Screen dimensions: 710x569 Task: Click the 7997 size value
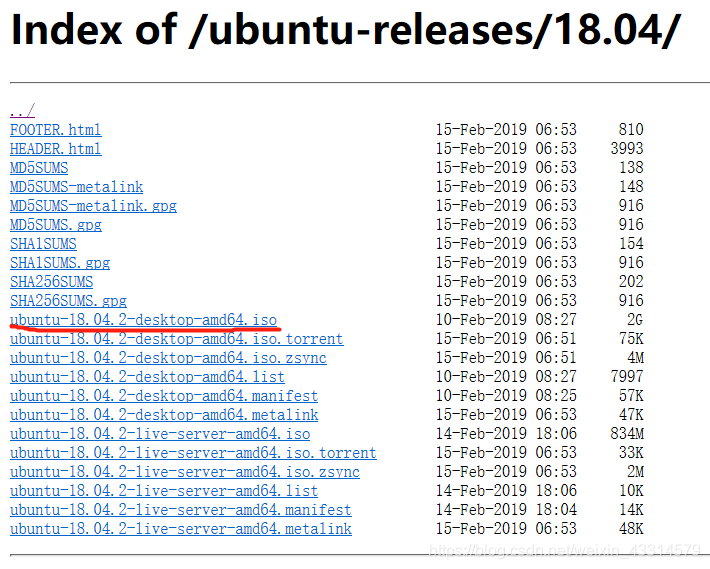pos(627,377)
